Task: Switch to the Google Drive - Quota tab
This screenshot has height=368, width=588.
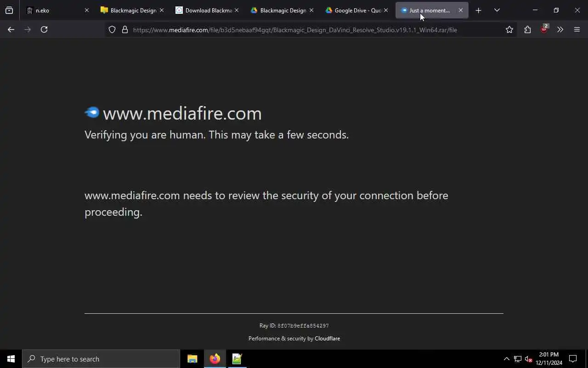Action: pyautogui.click(x=357, y=10)
